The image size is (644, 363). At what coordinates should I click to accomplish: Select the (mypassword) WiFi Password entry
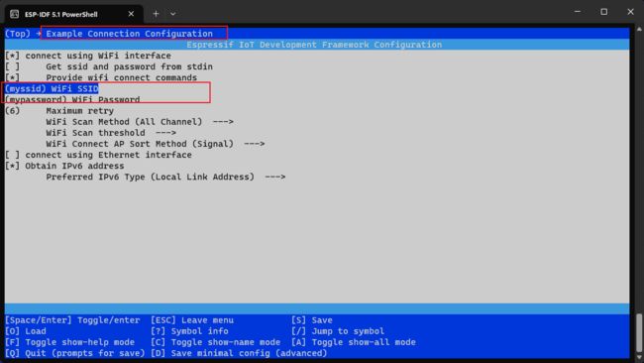tap(72, 100)
